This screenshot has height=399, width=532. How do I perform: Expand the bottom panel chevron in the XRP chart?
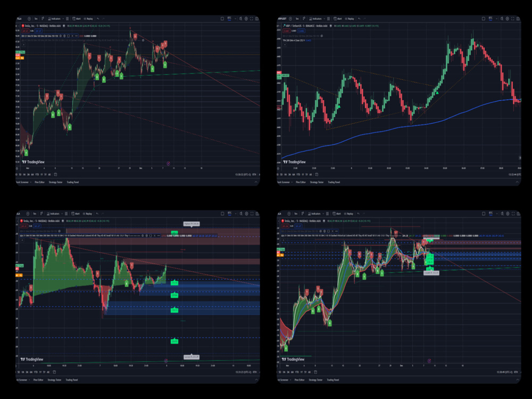tap(517, 182)
